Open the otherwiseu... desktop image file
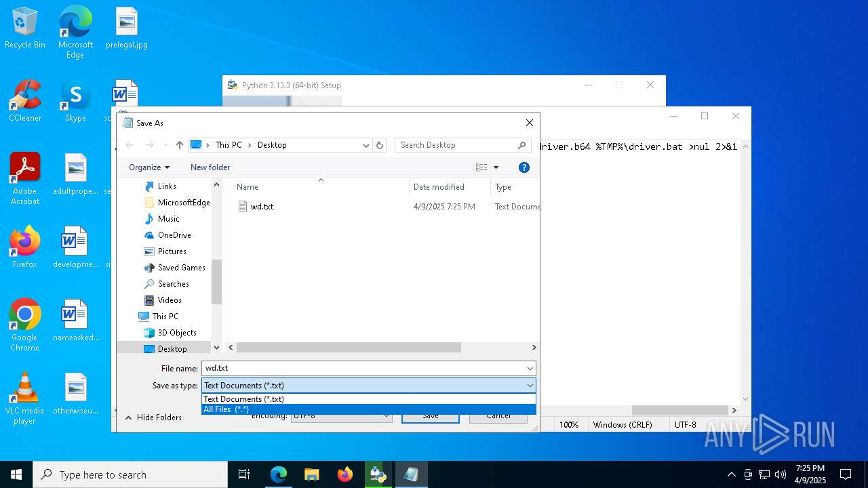This screenshot has height=488, width=868. (x=75, y=394)
